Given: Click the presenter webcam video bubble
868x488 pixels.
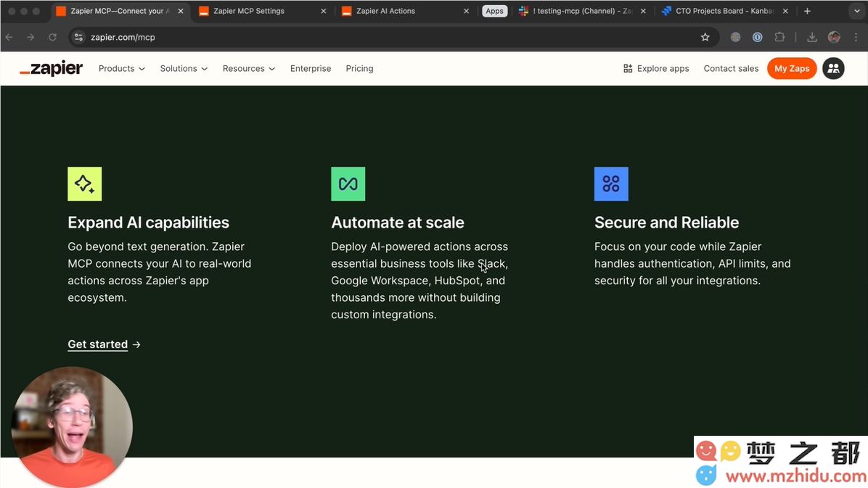Looking at the screenshot, I should (x=72, y=426).
